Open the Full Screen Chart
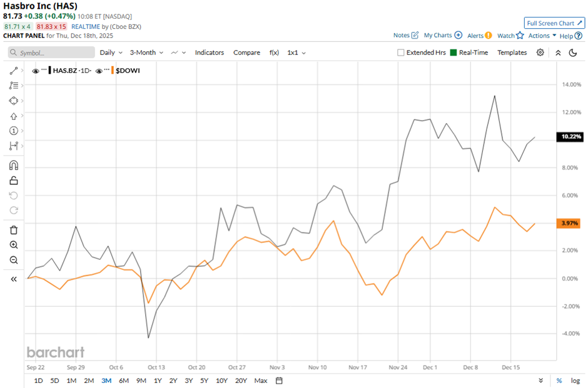The width and height of the screenshot is (588, 388). (x=554, y=23)
